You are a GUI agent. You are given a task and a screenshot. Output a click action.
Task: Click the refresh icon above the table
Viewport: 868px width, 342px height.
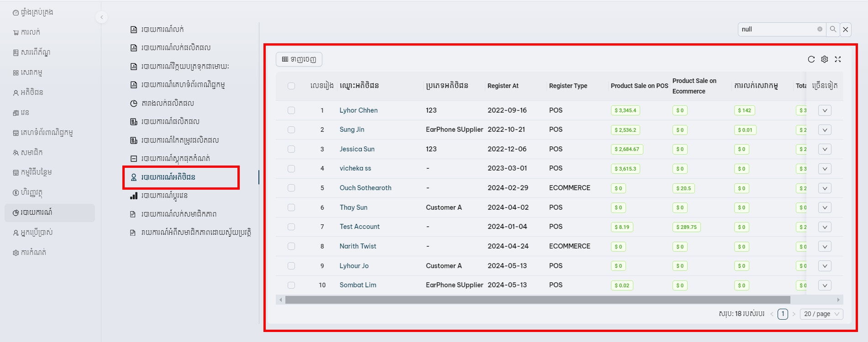coord(811,59)
